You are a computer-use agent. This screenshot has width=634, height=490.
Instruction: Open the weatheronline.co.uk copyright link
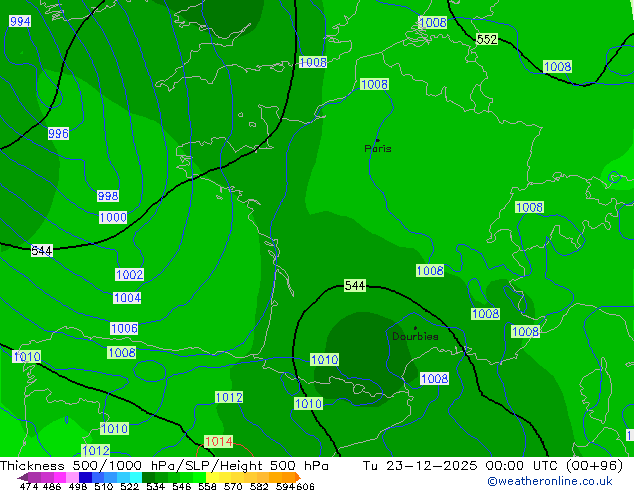(x=550, y=481)
